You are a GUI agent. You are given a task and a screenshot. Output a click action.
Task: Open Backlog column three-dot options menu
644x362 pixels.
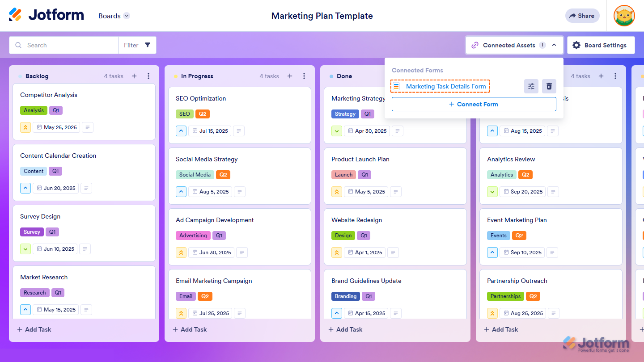click(x=148, y=76)
